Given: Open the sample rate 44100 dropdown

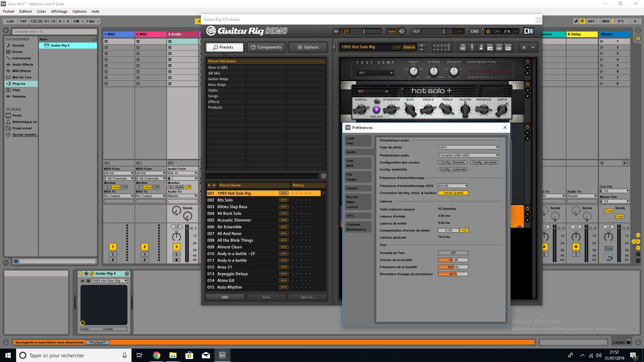Looking at the screenshot, I should click(x=453, y=186).
